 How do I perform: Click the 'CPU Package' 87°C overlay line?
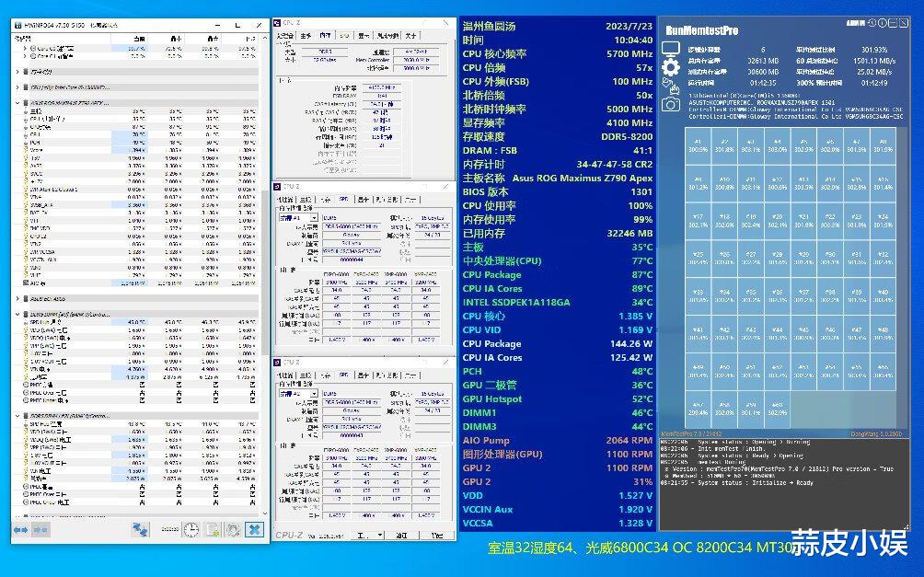point(558,274)
